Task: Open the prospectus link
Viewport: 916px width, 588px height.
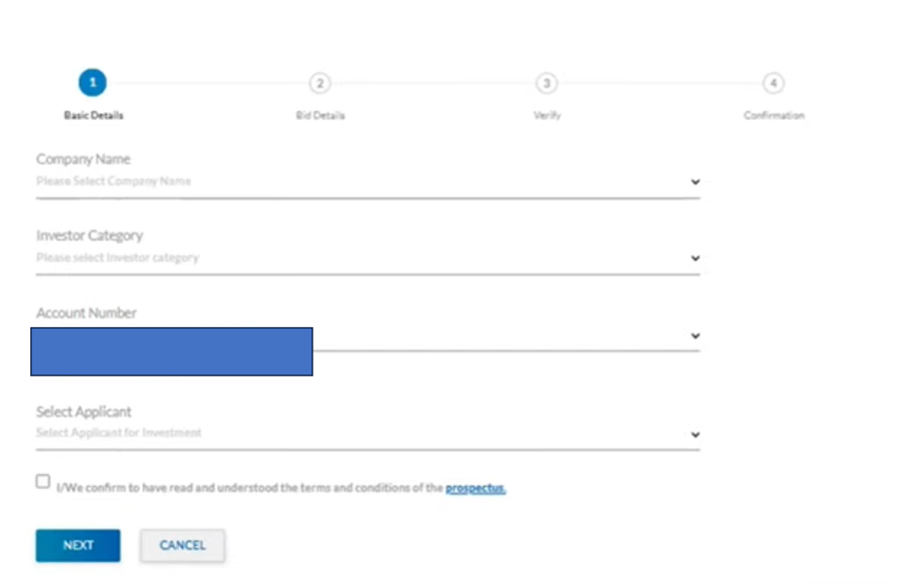Action: [475, 488]
